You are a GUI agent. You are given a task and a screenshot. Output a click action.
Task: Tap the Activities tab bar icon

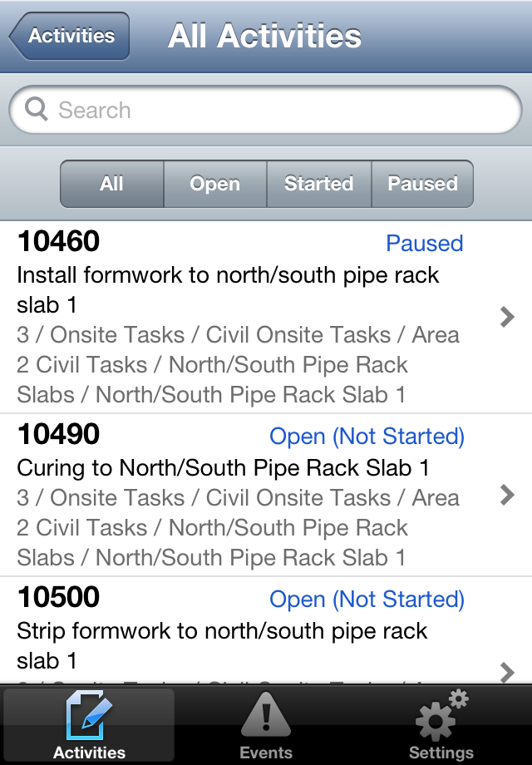tap(89, 715)
